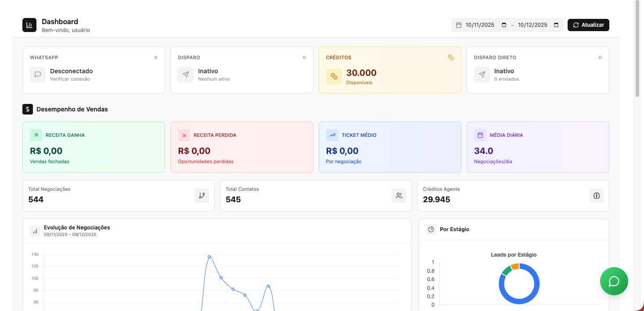Viewport: 644px width, 311px height.
Task: Open the start date calendar picker
Action: click(x=504, y=25)
